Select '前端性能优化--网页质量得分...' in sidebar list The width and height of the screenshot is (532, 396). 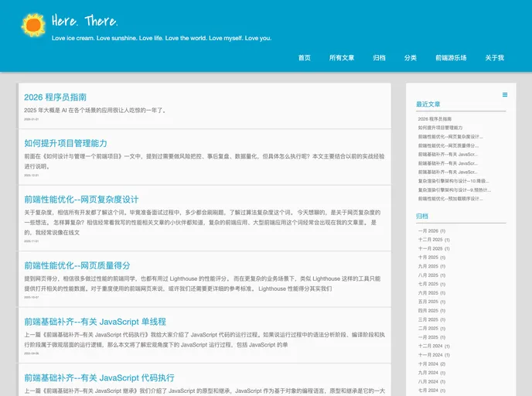click(448, 145)
